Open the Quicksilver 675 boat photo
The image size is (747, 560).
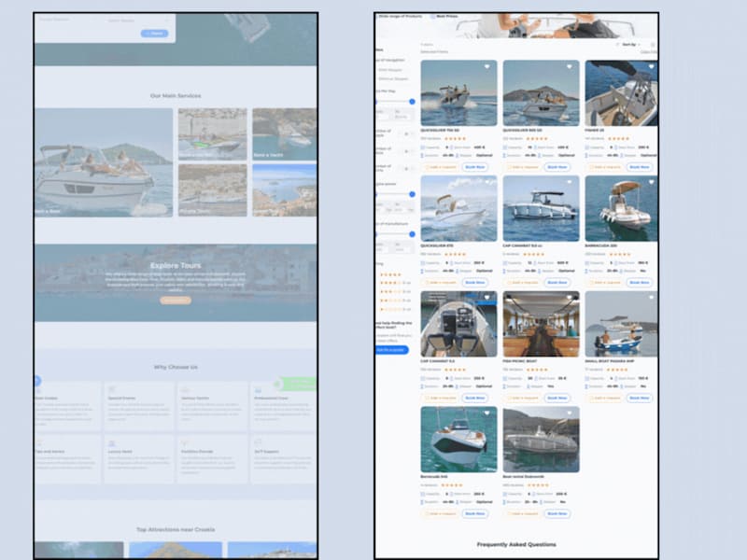pos(458,208)
